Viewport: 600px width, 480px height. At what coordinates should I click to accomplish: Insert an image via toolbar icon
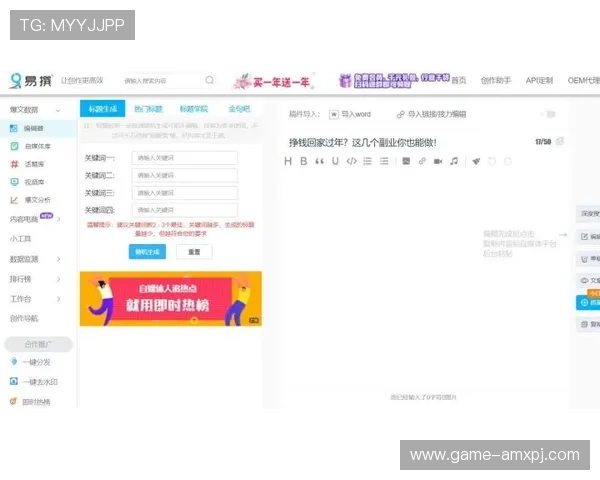[x=406, y=161]
